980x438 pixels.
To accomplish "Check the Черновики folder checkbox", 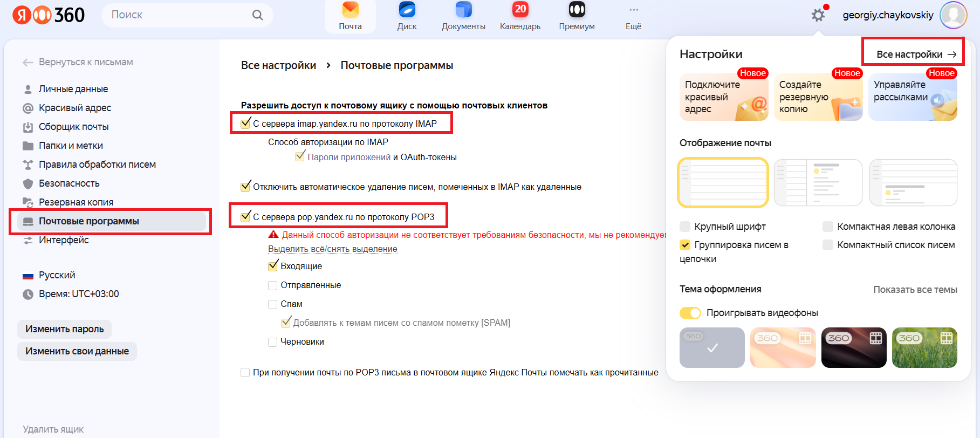I will 273,342.
